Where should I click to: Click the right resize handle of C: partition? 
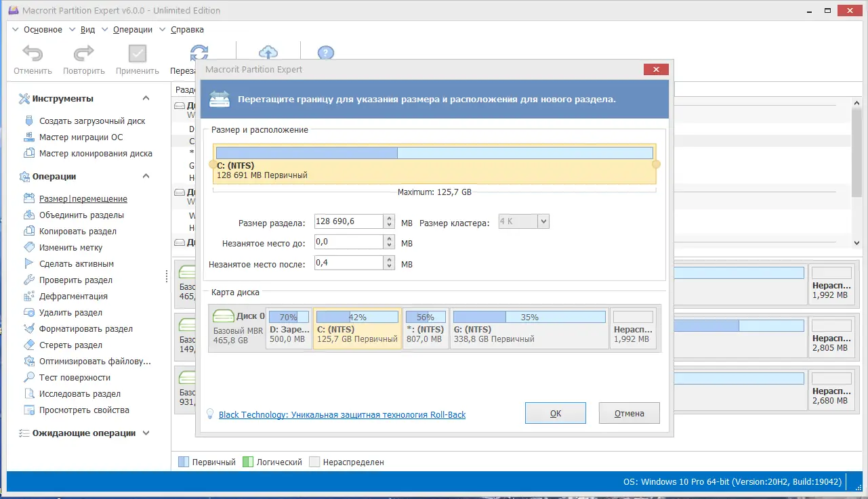[x=656, y=165]
